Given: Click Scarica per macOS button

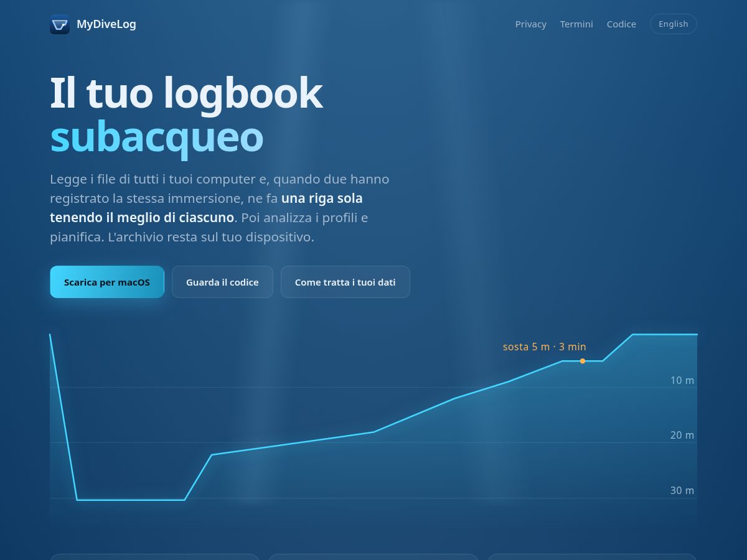Looking at the screenshot, I should pyautogui.click(x=107, y=282).
